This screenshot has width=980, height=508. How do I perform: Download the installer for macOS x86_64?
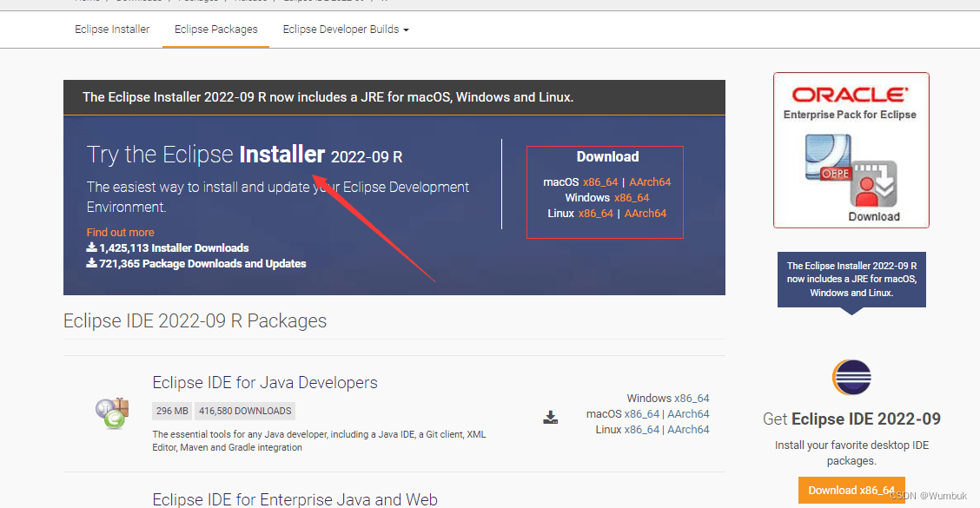click(x=600, y=181)
